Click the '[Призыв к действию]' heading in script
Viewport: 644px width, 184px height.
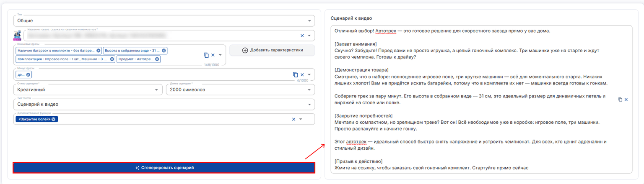(x=358, y=161)
